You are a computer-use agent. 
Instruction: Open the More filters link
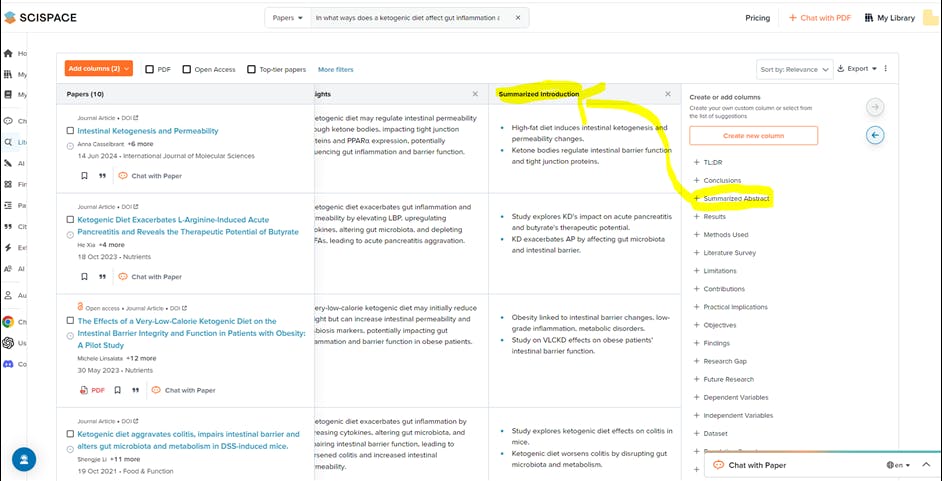tap(335, 69)
